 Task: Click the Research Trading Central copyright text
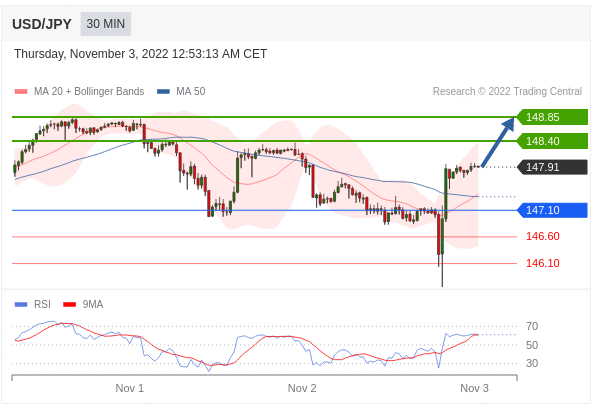[507, 92]
